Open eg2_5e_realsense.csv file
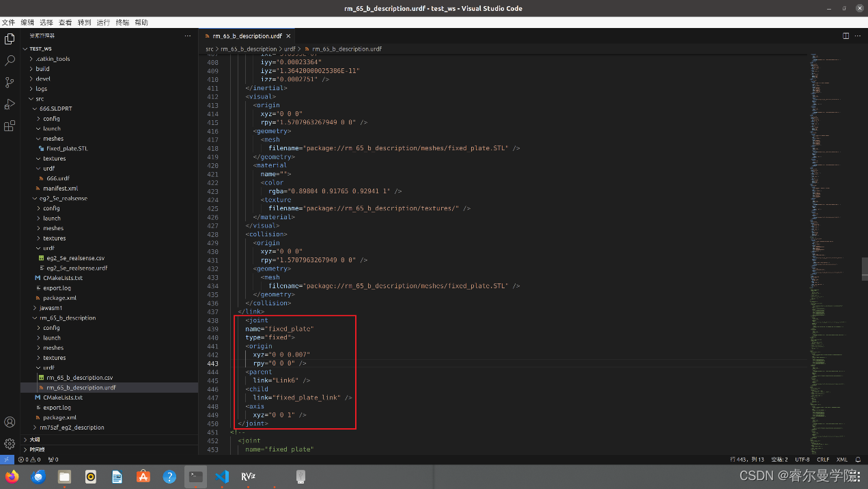 coord(109,258)
